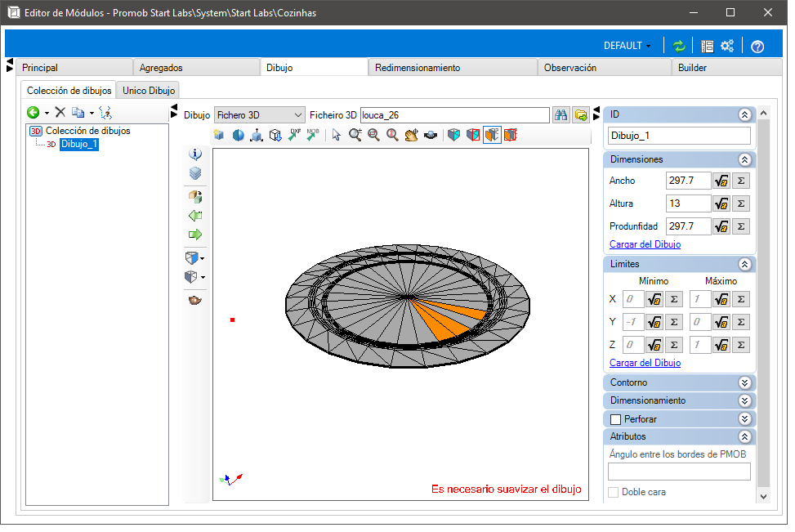This screenshot has height=532, width=795.
Task: Click the layers stack icon
Action: [195, 173]
